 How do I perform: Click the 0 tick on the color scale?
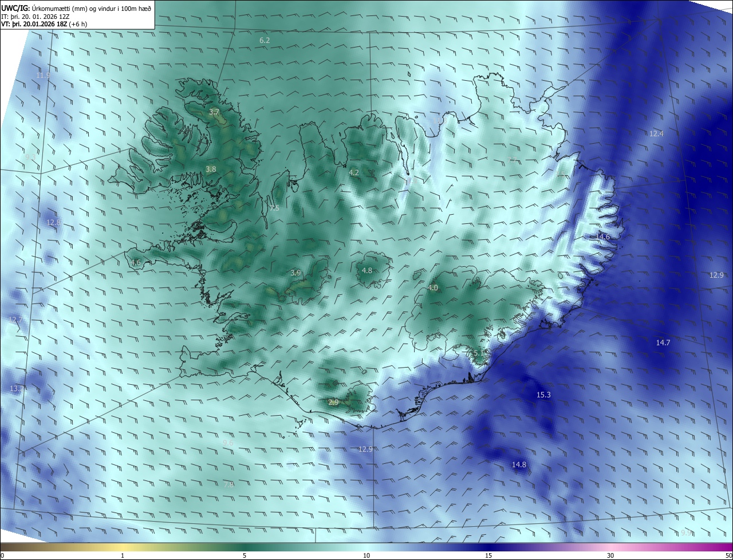[2, 555]
